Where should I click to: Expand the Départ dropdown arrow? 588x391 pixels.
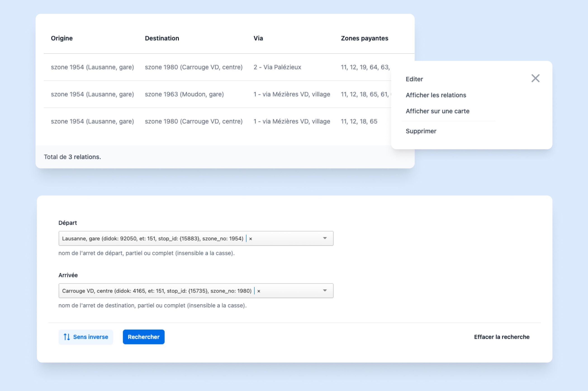click(325, 238)
